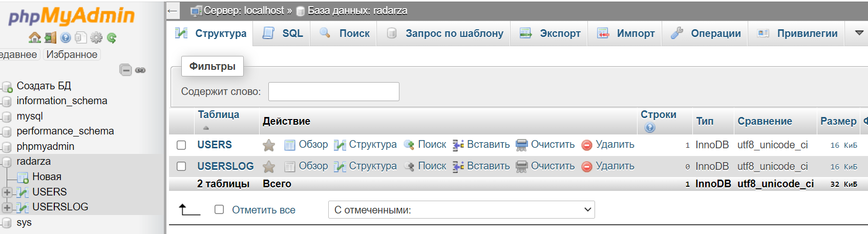Click Обзор in the USERSLOG row

[306, 166]
